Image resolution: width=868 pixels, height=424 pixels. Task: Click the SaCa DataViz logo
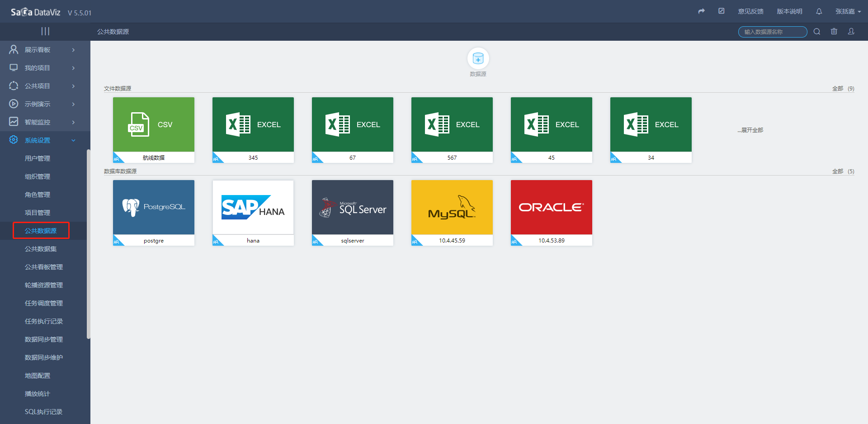coord(35,12)
